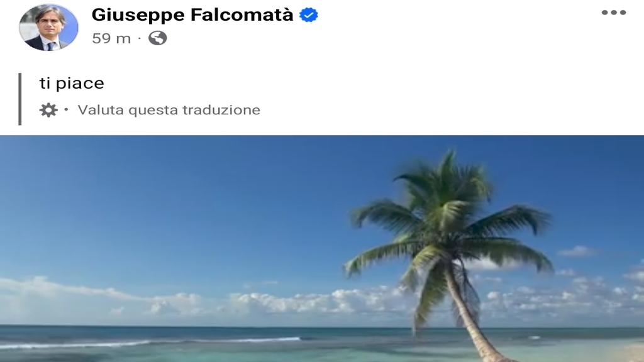644x362 pixels.
Task: Click the dot separator beside the gear
Action: coord(66,109)
